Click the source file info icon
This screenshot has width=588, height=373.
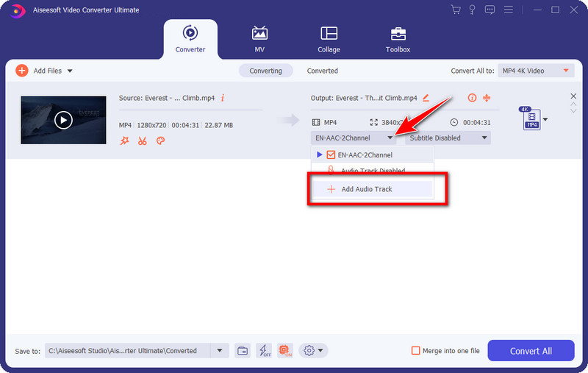222,98
